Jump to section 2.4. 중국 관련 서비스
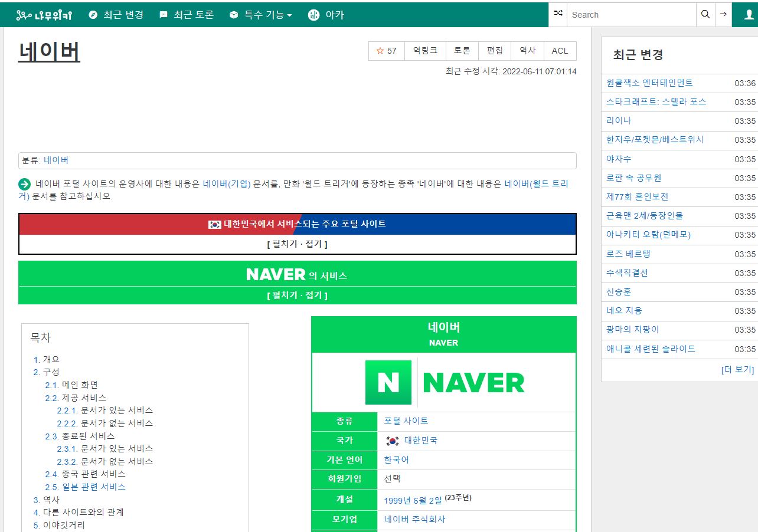The width and height of the screenshot is (758, 532). (85, 474)
